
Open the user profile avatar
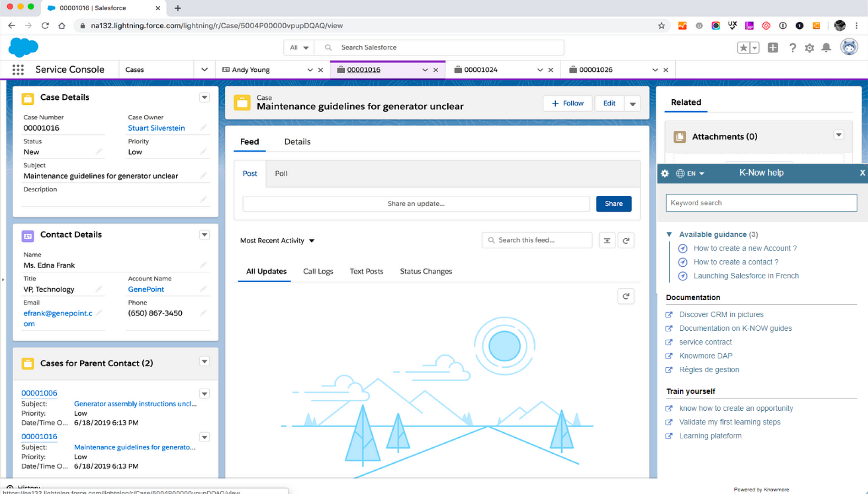pyautogui.click(x=849, y=47)
